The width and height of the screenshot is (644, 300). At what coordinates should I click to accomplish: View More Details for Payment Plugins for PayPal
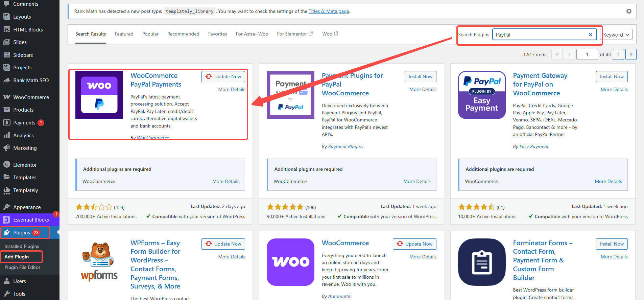(x=423, y=89)
